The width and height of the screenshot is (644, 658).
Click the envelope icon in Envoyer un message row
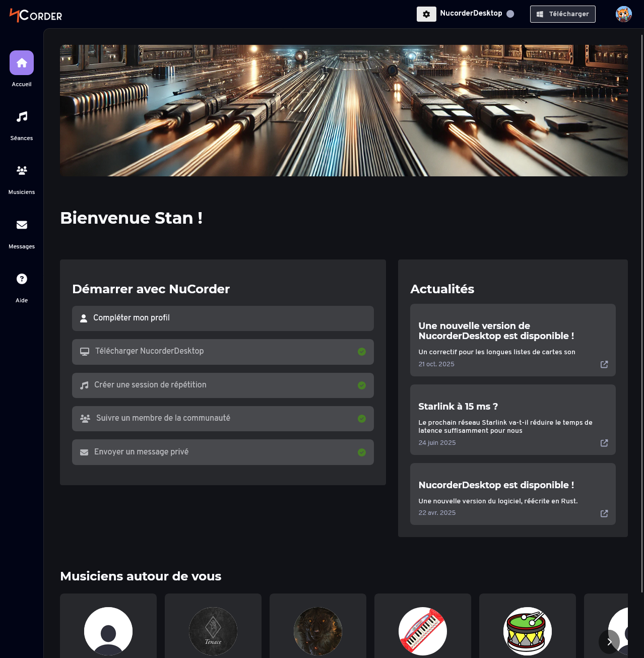[84, 452]
